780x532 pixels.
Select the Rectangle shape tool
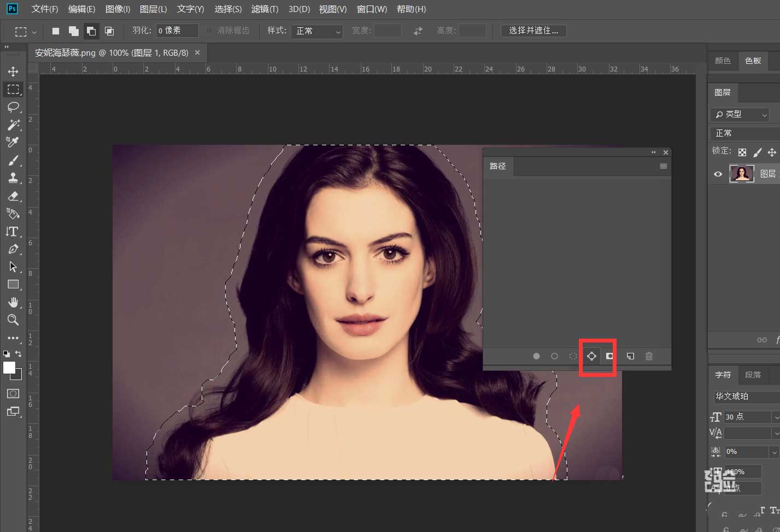tap(13, 285)
